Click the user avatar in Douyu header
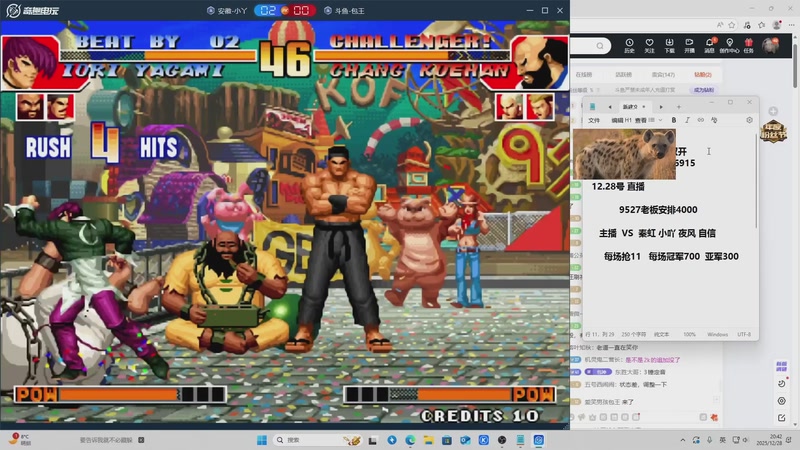Viewport: 800px width, 450px height. coord(770,46)
